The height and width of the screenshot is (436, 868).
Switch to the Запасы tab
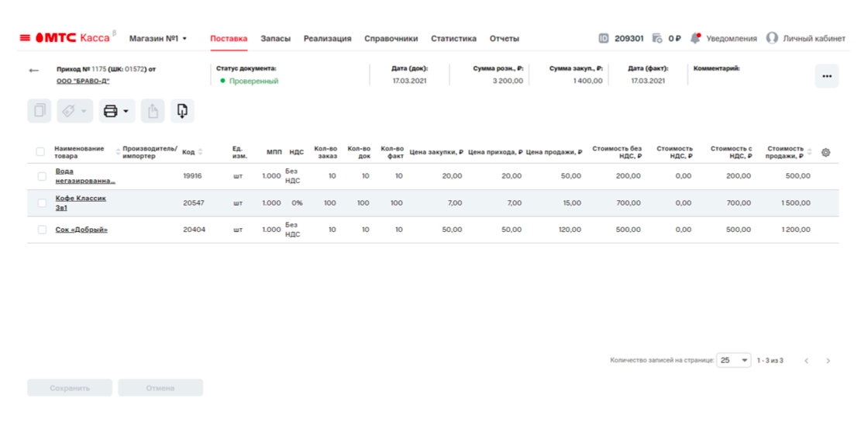(x=276, y=38)
